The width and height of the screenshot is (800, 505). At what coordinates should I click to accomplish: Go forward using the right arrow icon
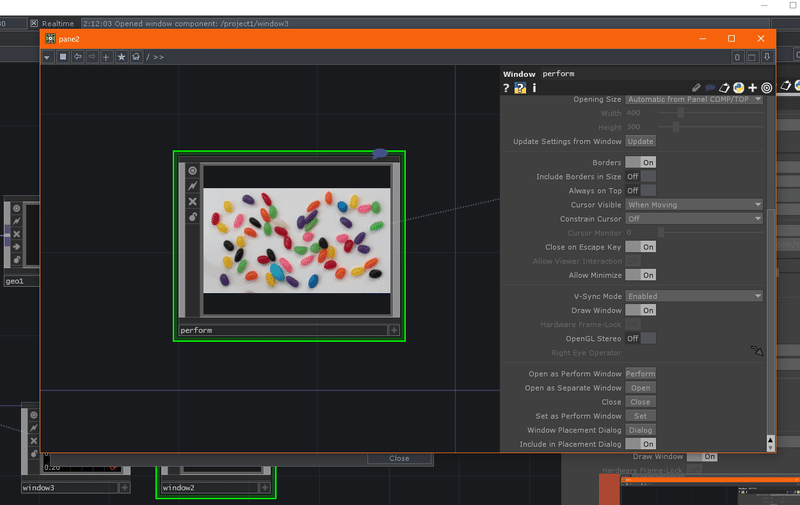92,57
